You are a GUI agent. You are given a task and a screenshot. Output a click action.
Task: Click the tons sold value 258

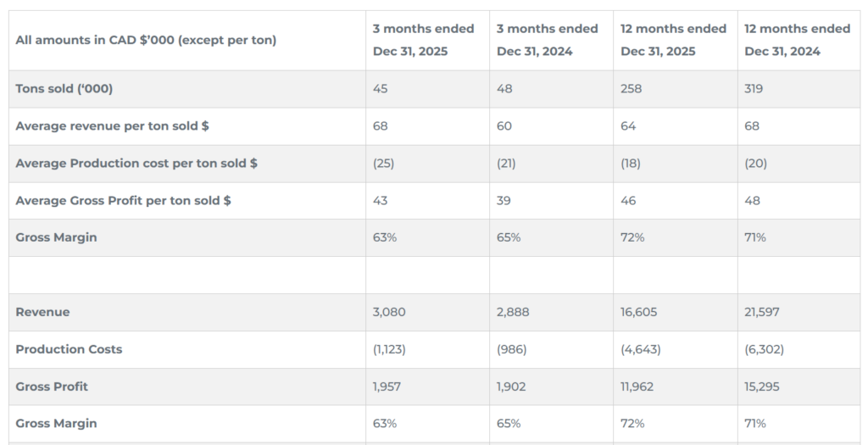point(632,89)
